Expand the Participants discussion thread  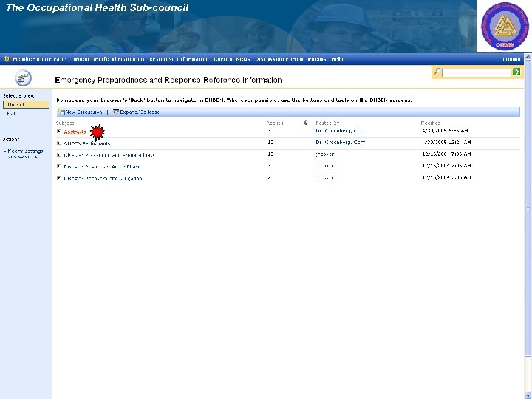(x=58, y=143)
